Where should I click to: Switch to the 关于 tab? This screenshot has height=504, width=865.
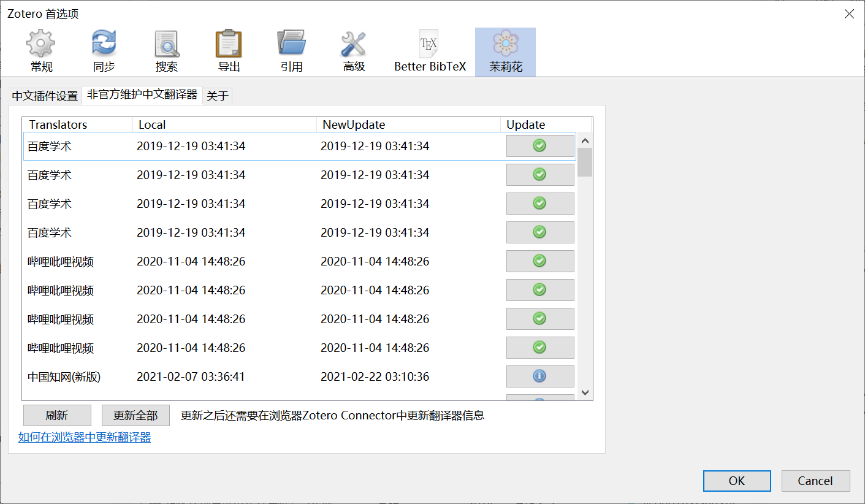[218, 96]
